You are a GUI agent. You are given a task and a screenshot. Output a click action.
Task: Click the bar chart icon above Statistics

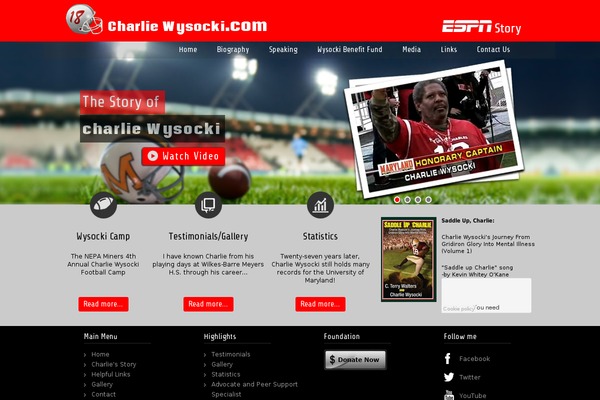(x=320, y=205)
